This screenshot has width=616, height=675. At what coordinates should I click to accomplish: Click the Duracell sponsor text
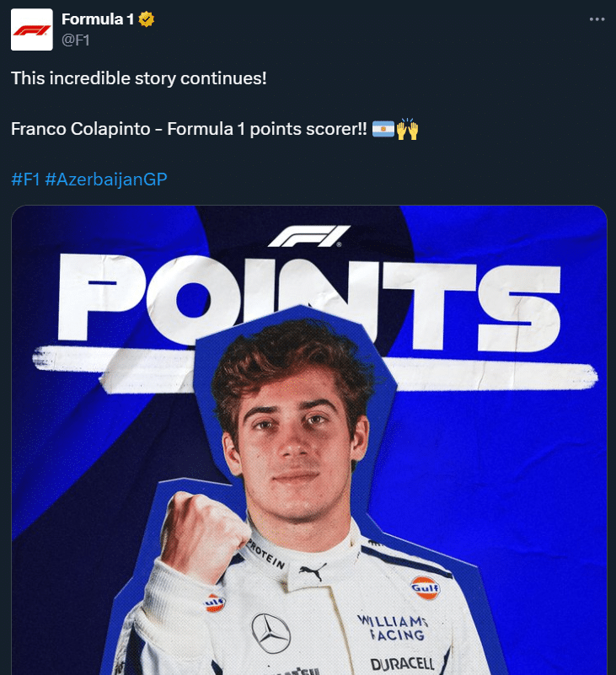coord(403,663)
